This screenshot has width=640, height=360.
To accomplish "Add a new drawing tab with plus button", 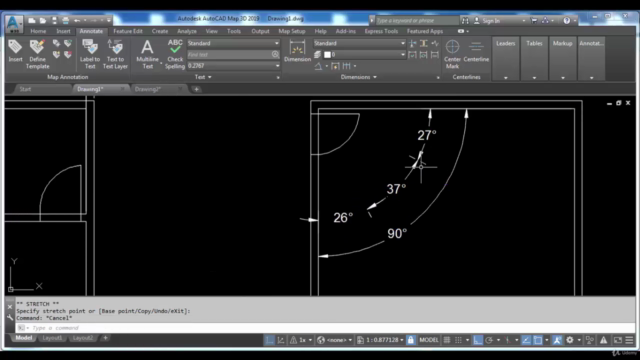I will 196,89.
